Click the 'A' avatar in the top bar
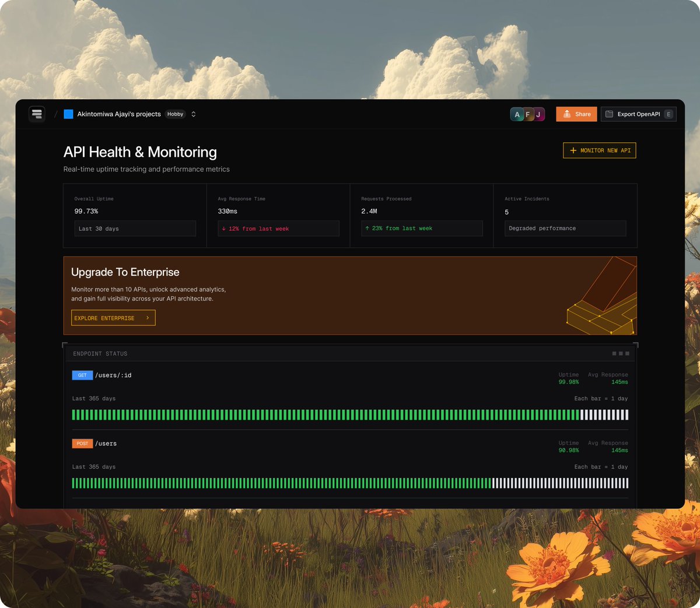Image resolution: width=700 pixels, height=608 pixels. [x=517, y=114]
